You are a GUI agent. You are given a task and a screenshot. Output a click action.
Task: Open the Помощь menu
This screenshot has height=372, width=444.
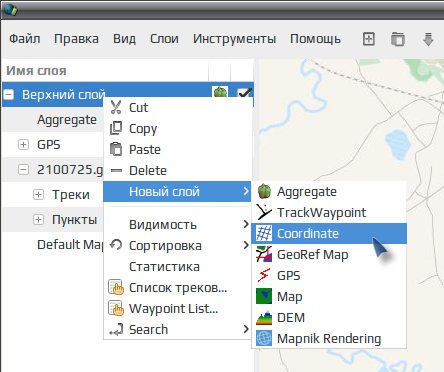click(315, 39)
